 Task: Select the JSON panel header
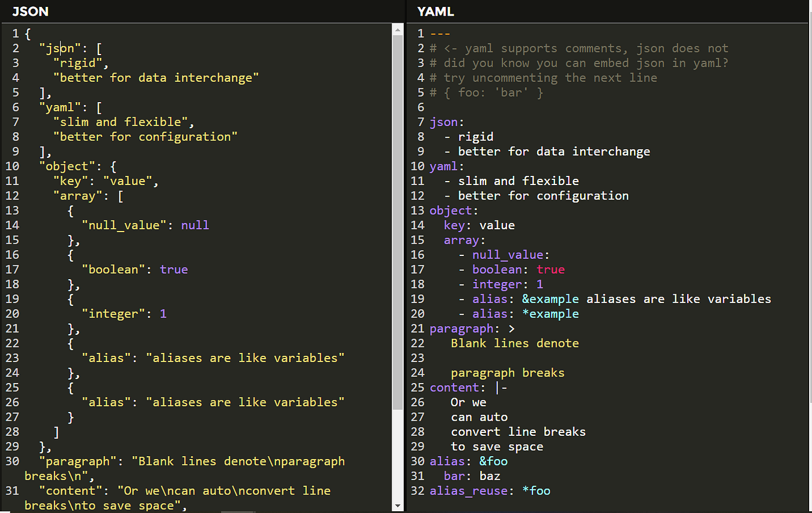pos(30,11)
